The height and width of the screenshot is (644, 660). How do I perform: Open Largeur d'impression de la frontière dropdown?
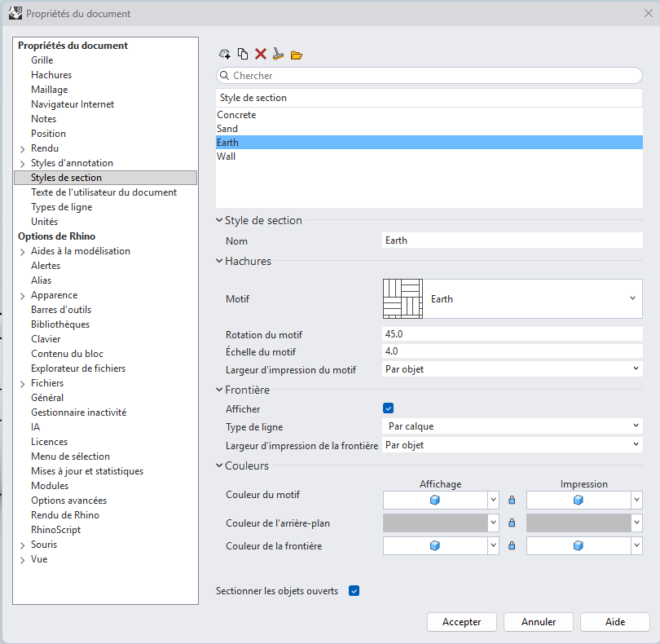click(x=513, y=445)
